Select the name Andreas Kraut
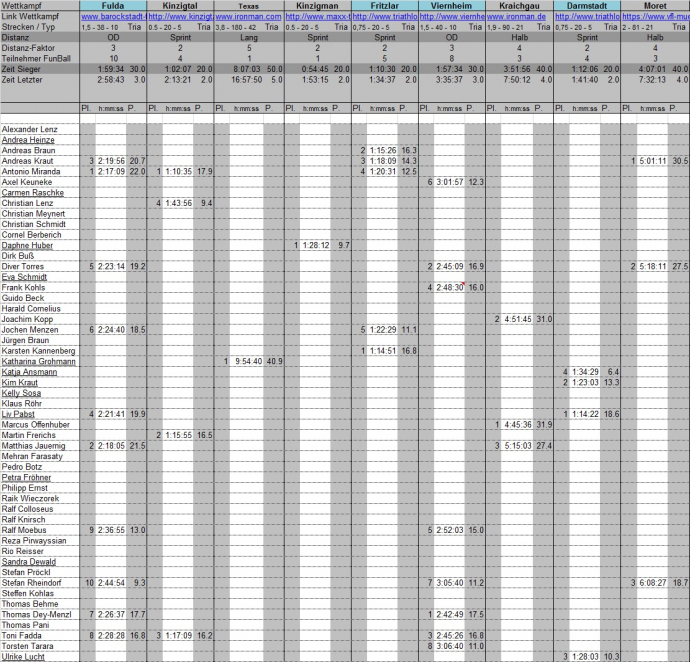Screen dimensions: 690x662 click(x=27, y=161)
